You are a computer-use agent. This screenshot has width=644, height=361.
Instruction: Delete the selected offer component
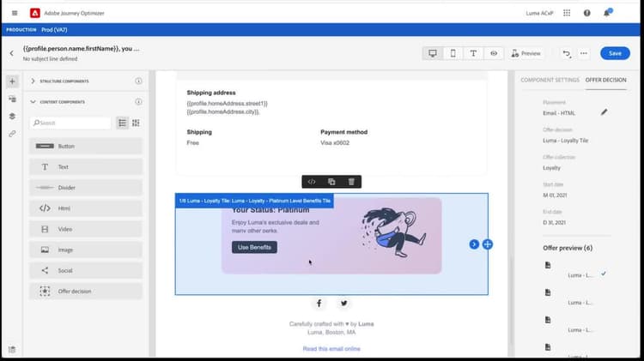coord(351,182)
